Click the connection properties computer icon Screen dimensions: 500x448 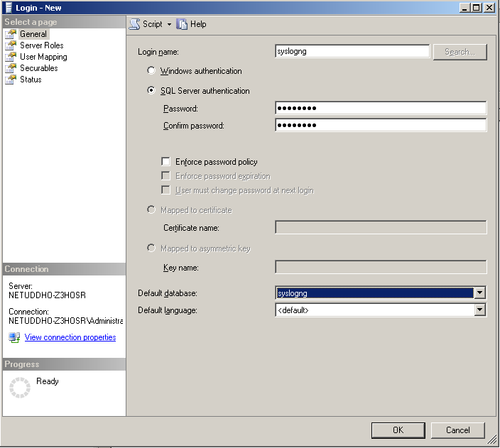point(14,337)
